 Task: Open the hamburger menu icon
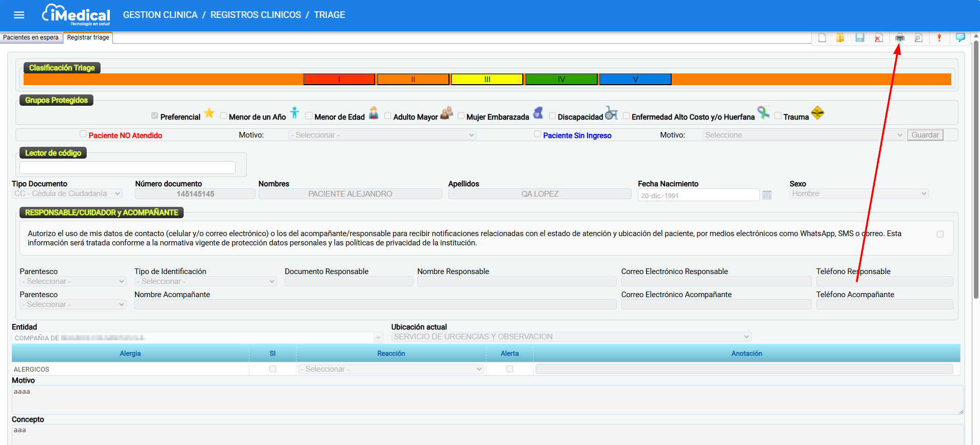[19, 15]
